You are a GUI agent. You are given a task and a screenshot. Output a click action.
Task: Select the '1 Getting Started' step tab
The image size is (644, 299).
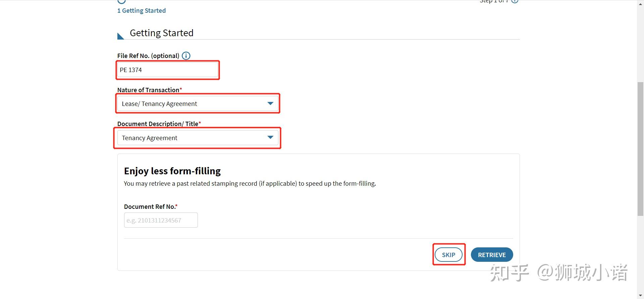(x=142, y=11)
